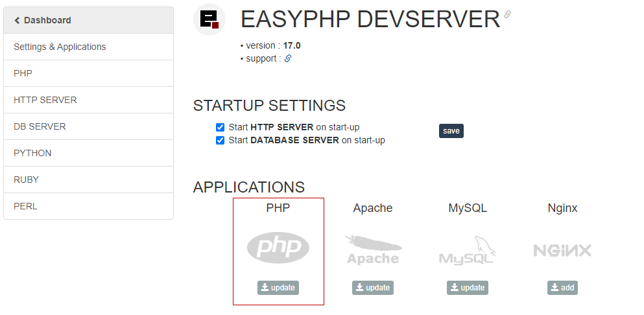Select PYTHON in the sidebar menu
Screen dimensions: 644x315
click(x=32, y=153)
